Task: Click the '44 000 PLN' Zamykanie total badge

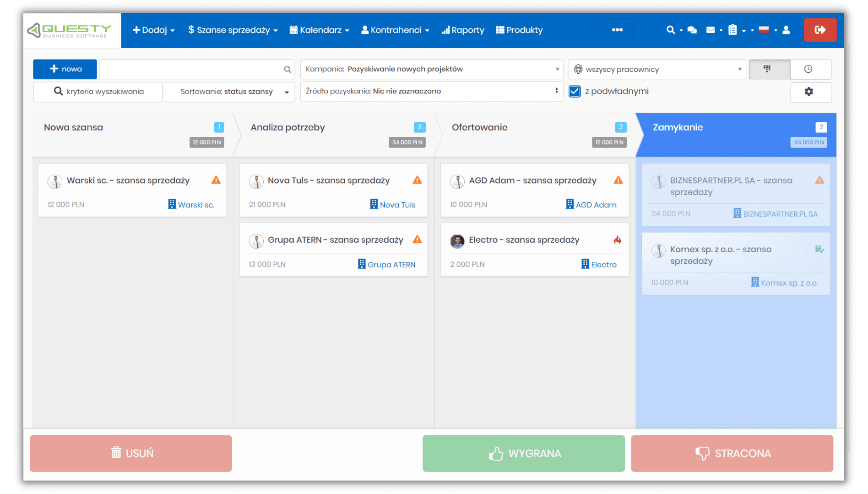Action: point(809,142)
